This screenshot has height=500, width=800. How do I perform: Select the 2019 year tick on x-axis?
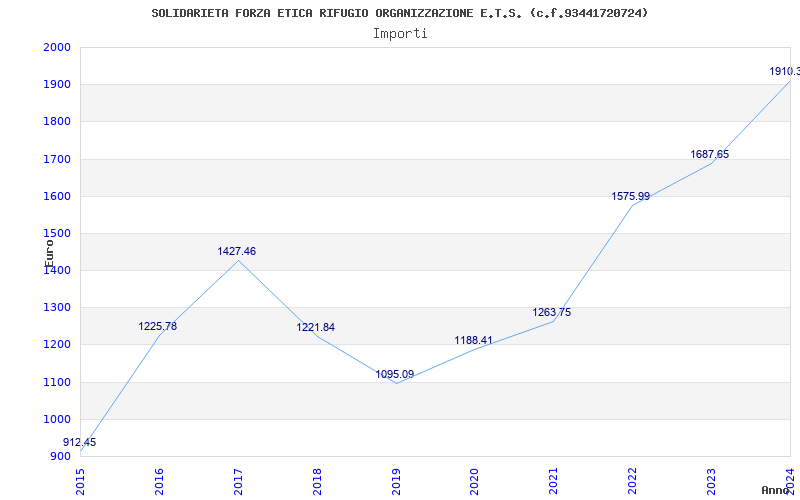tap(396, 480)
